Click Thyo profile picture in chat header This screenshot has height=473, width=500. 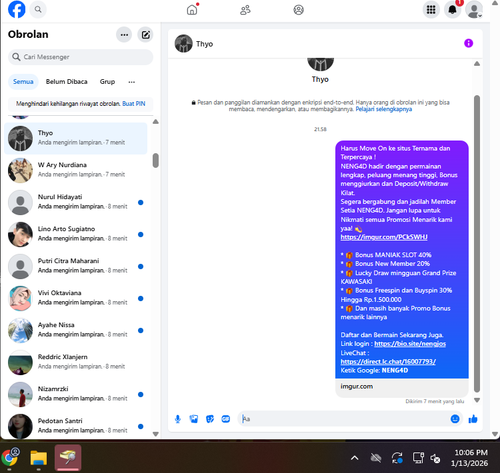pos(183,43)
